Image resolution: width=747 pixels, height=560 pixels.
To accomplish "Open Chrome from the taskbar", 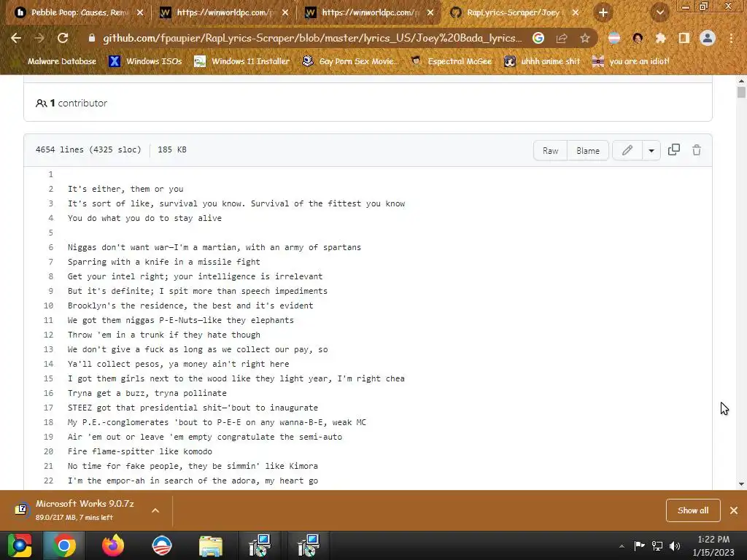I will (64, 545).
